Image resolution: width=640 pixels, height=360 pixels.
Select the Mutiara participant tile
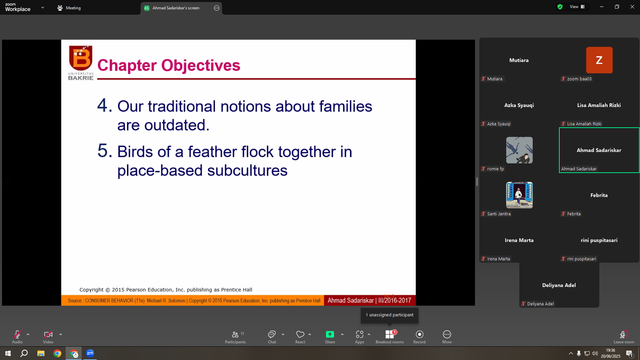coord(519,60)
